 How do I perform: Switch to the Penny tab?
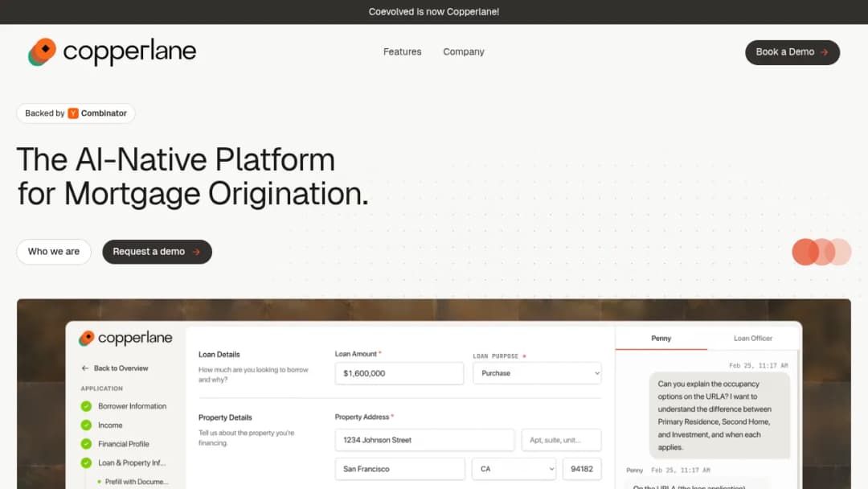[661, 339]
